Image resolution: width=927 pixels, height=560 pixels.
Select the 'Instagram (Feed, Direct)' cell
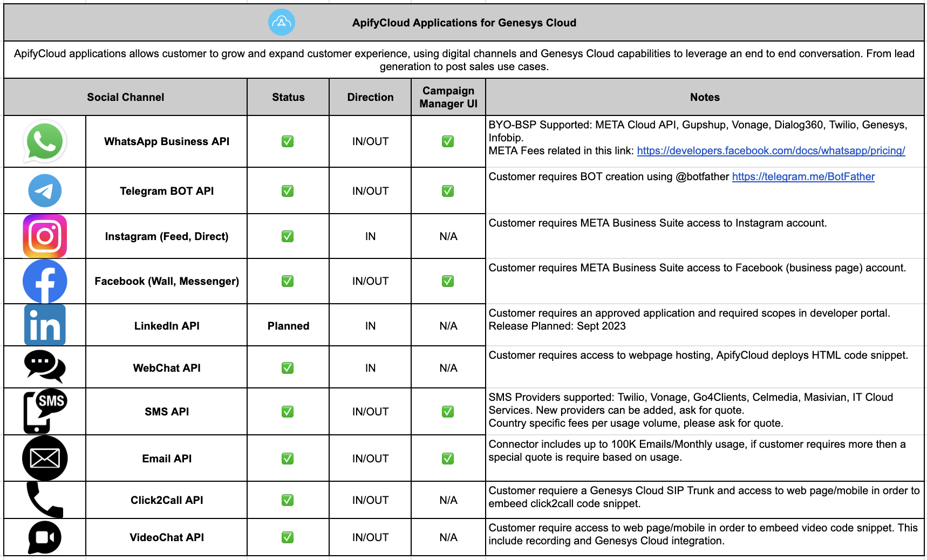tap(167, 236)
